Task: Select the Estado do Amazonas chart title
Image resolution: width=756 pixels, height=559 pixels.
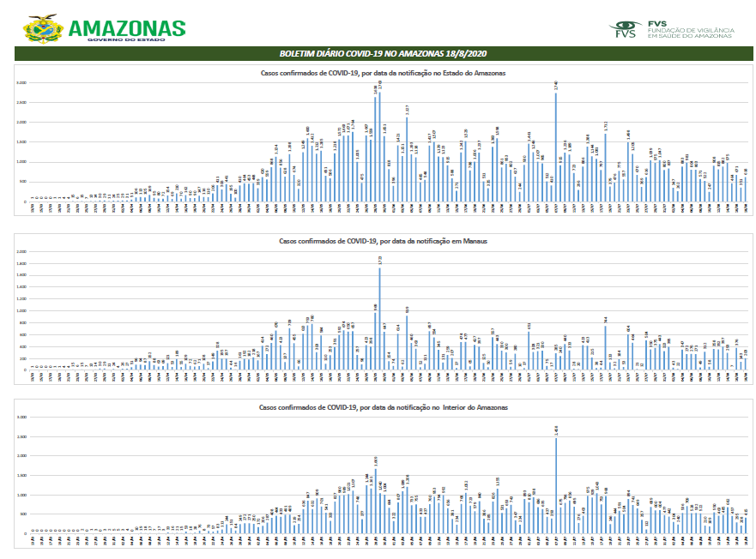Action: tap(383, 74)
